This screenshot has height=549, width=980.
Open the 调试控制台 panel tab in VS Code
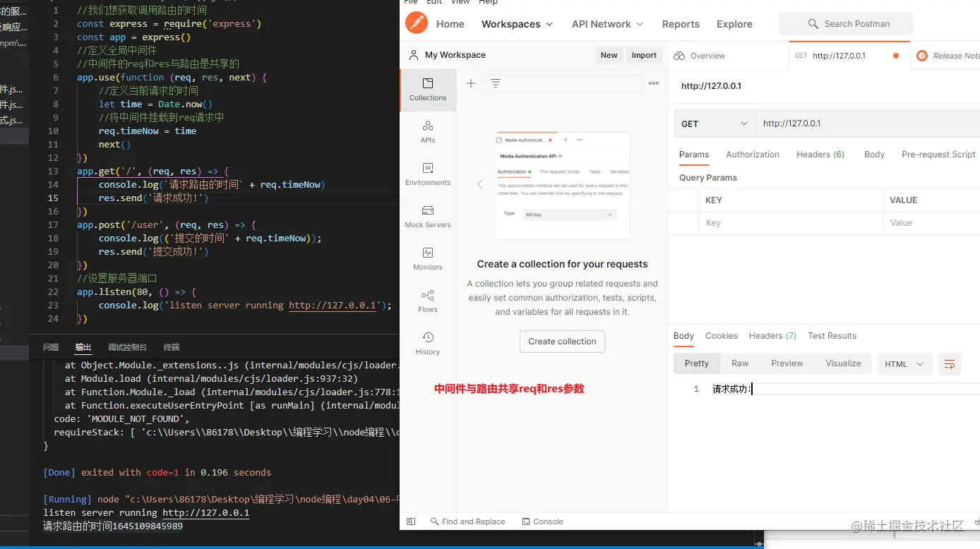[127, 347]
